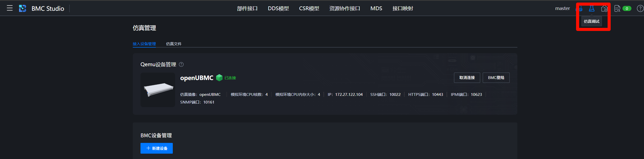Open the warehouse settings icon
The width and height of the screenshot is (644, 159).
pyautogui.click(x=604, y=9)
